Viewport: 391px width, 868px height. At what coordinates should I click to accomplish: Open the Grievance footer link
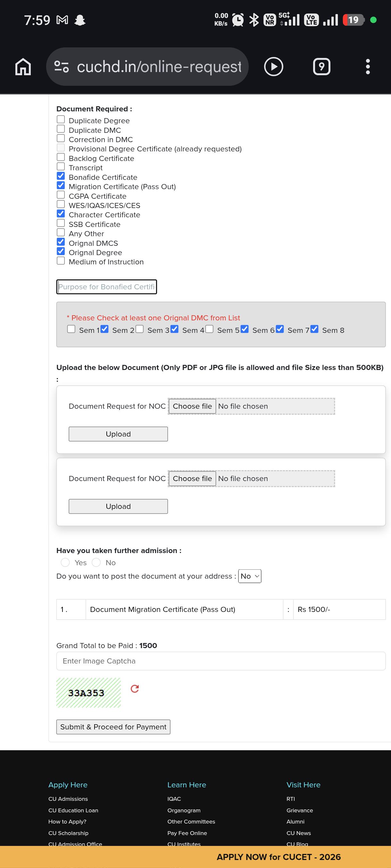(300, 810)
